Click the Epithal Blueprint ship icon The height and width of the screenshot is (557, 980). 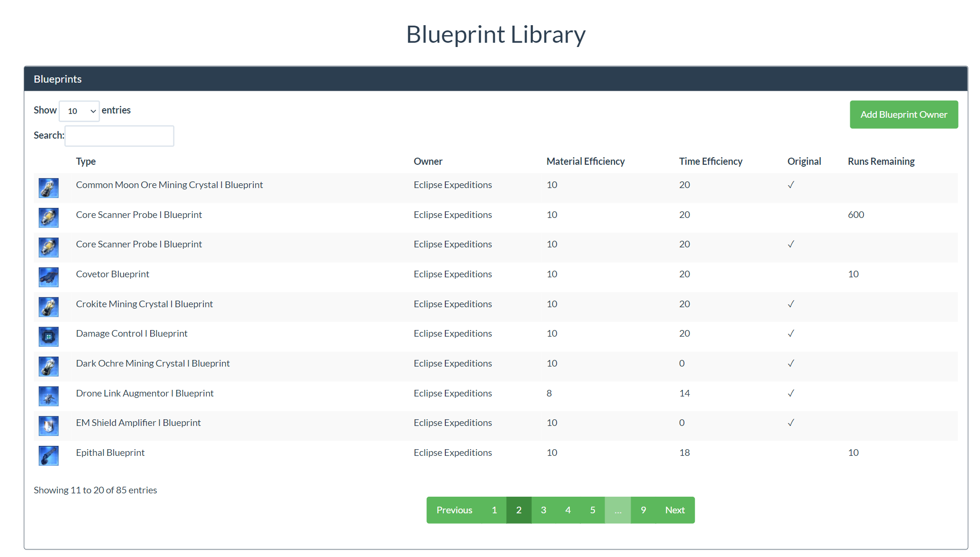(48, 456)
